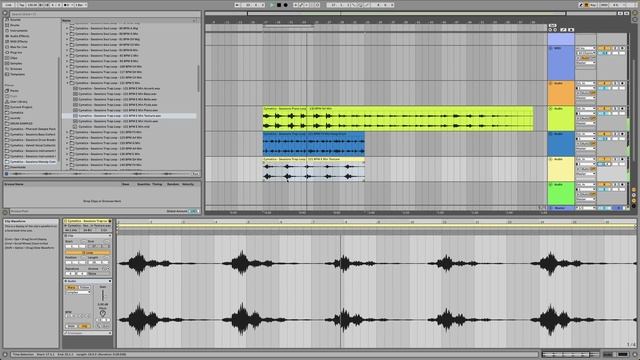Viewport: 640px width, 360px height.
Task: Toggle the browser preview headphone icon
Action: (6, 174)
